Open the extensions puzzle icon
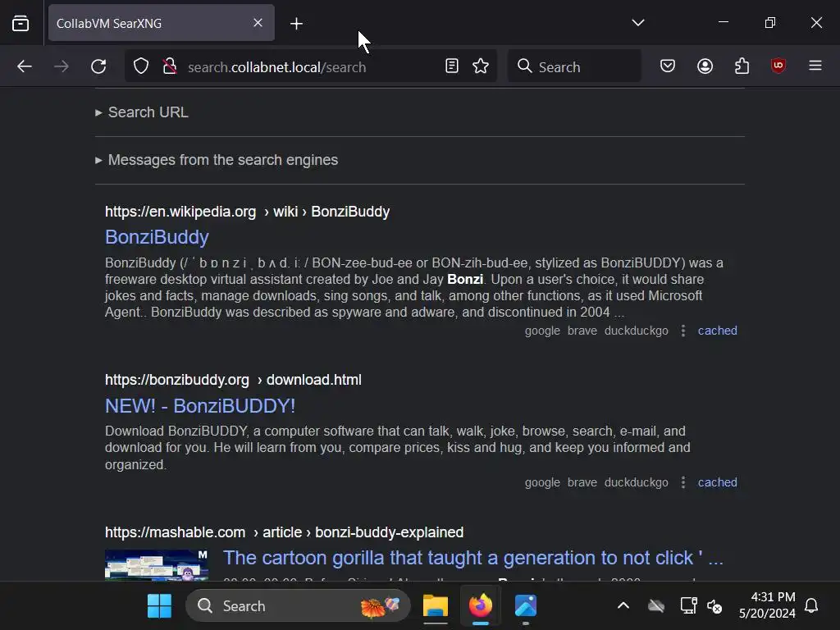The height and width of the screenshot is (630, 840). point(742,66)
